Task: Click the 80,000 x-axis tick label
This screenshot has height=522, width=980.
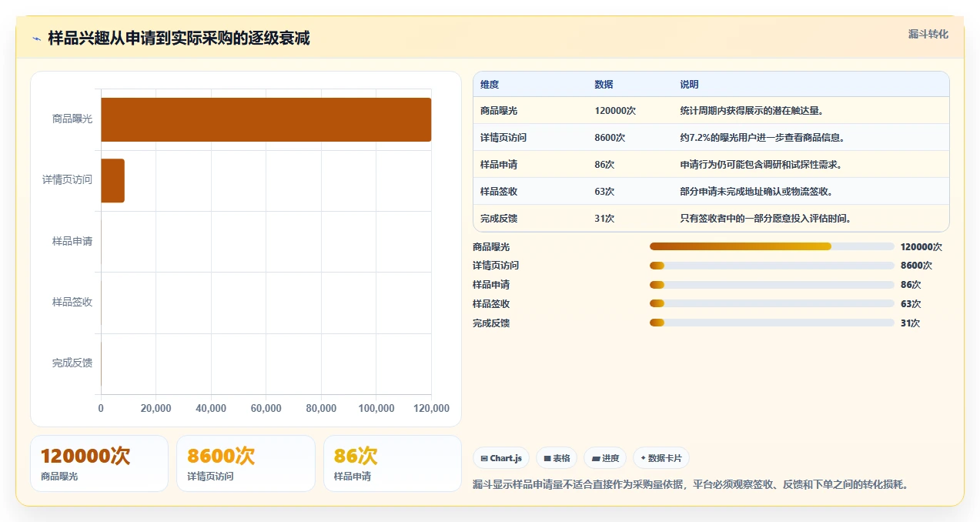Action: (x=321, y=409)
